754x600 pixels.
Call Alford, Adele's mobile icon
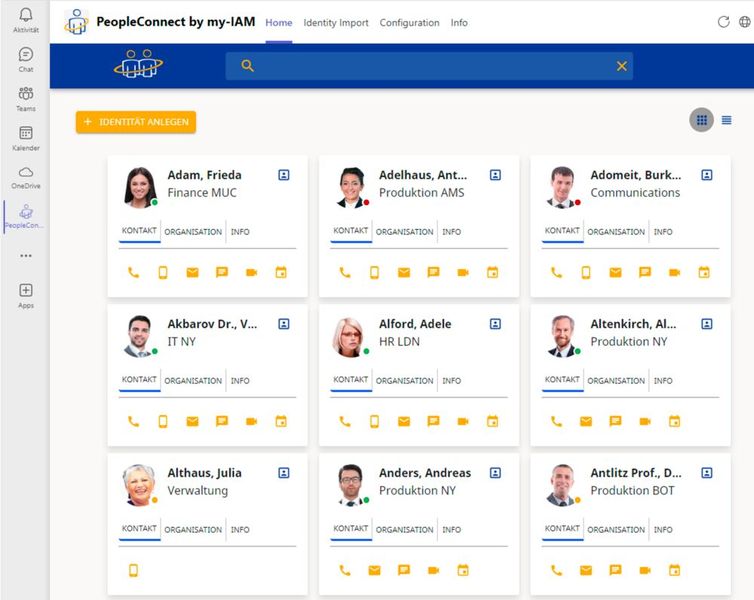click(375, 422)
